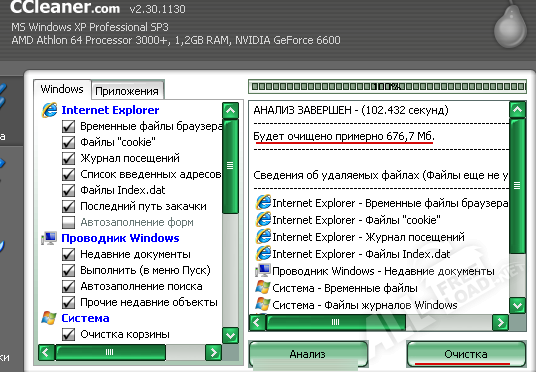Toggle 'Список введенных адресов' checkbox
The height and width of the screenshot is (372, 536).
[68, 174]
